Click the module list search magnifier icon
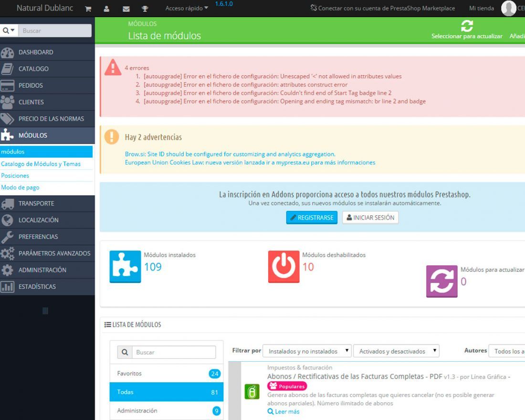Viewport: 525px width, 420px height. (125, 352)
